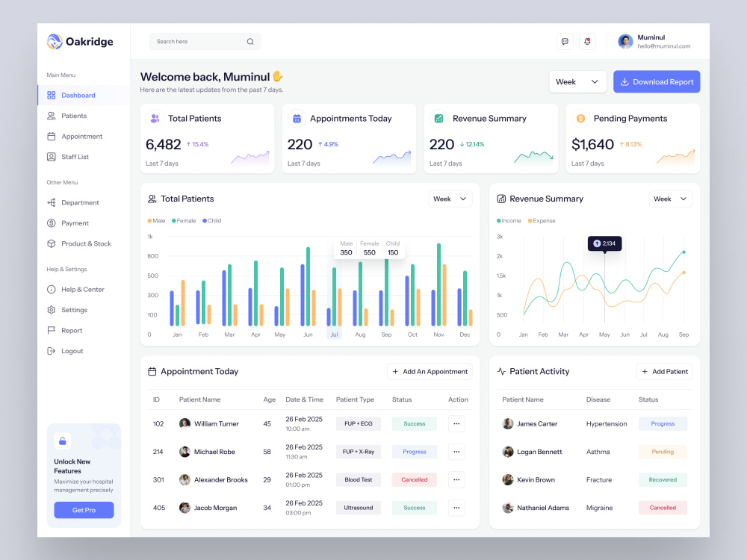Screen dimensions: 747x560
Task: Click the Revenue Summary card chart icon
Action: click(x=438, y=118)
